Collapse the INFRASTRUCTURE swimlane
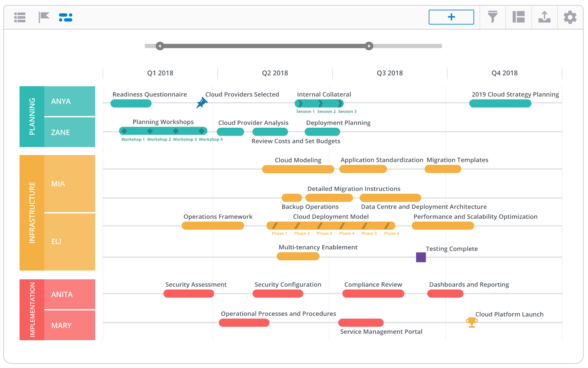The width and height of the screenshot is (588, 368). pos(32,212)
